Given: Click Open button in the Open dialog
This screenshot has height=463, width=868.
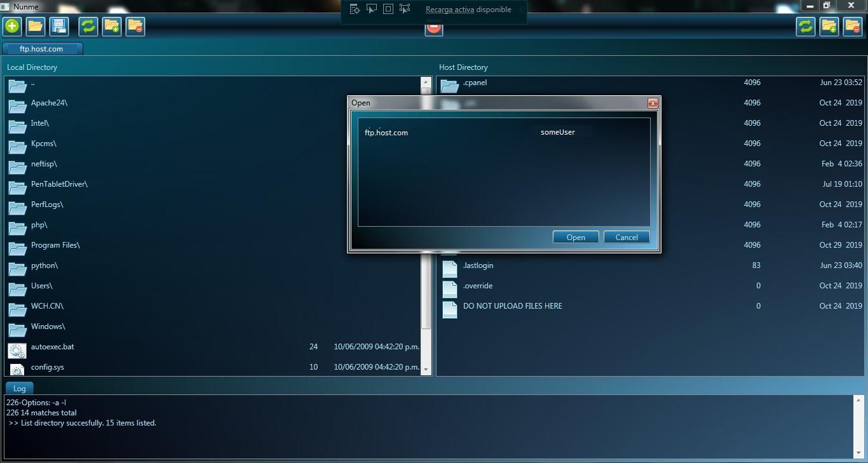Looking at the screenshot, I should (x=576, y=237).
